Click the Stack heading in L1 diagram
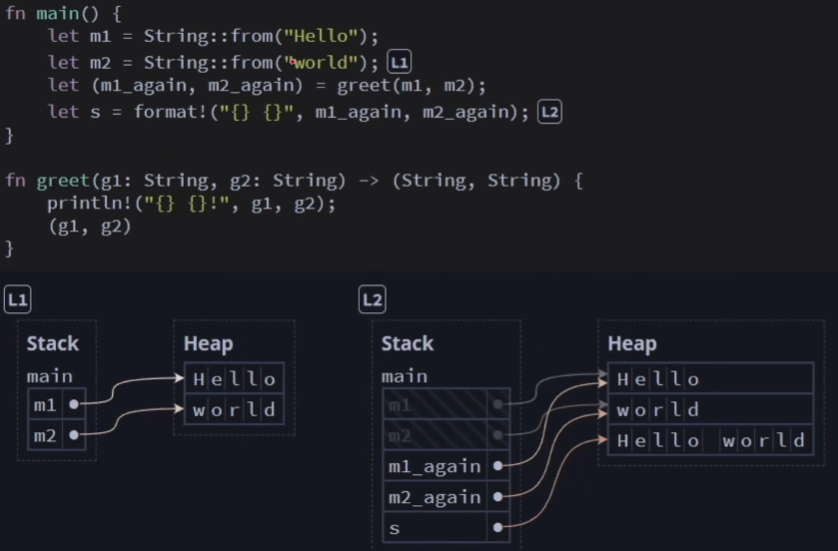Viewport: 838px width, 551px height. tap(52, 344)
